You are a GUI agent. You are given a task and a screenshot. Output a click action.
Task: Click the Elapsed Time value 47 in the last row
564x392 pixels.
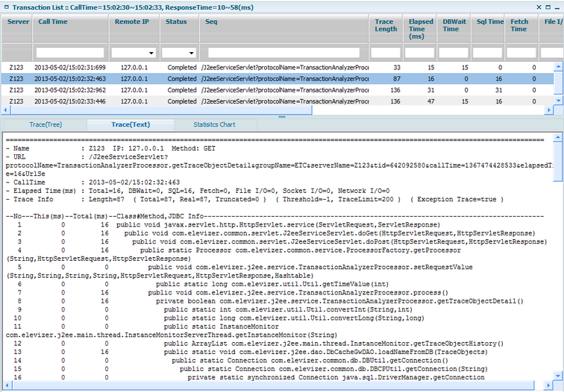pyautogui.click(x=430, y=101)
